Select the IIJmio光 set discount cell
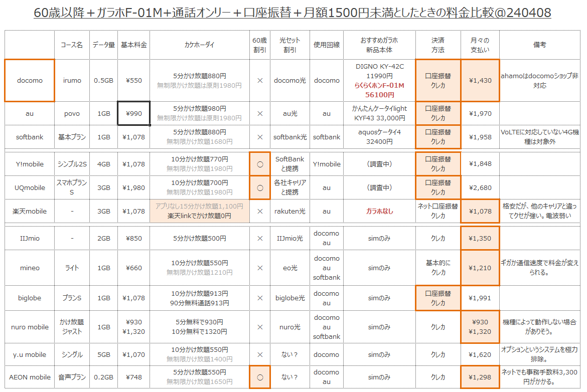The image size is (587, 392). [290, 238]
